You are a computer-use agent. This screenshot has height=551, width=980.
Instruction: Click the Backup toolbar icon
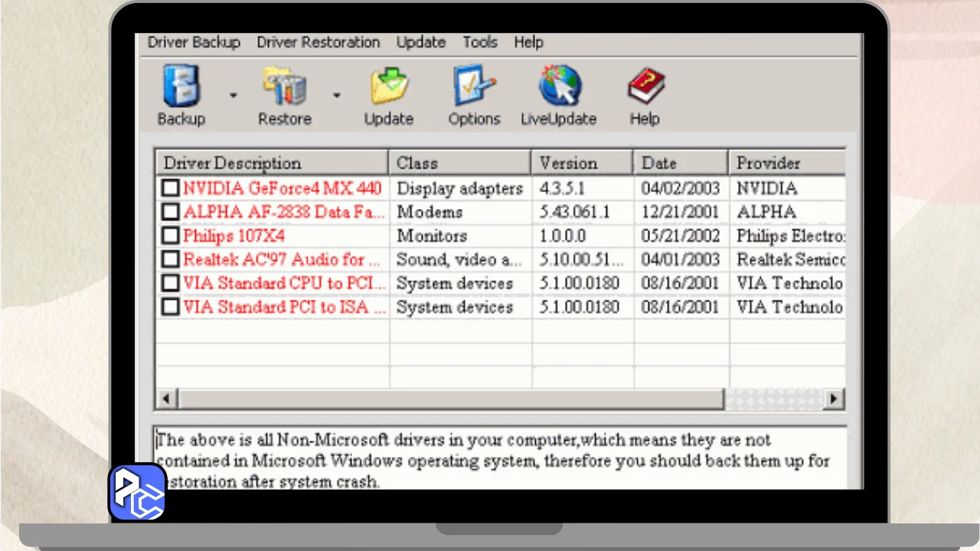(x=181, y=86)
